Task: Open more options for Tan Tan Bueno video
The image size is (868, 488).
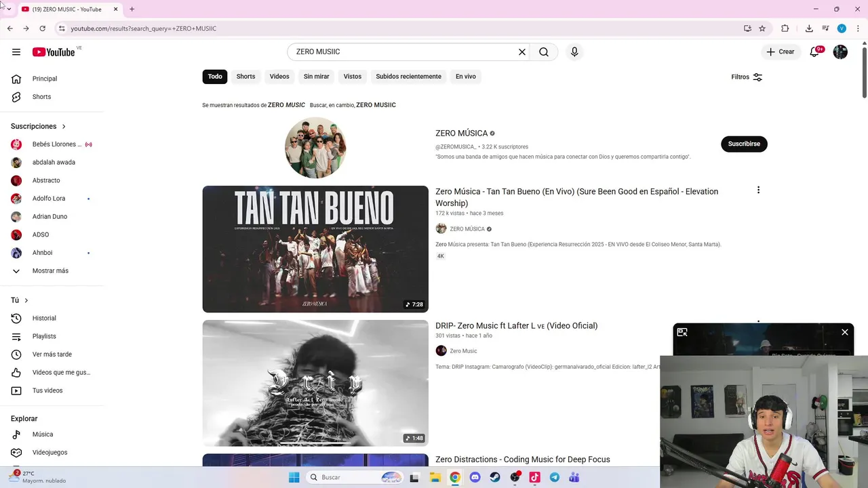Action: (758, 190)
